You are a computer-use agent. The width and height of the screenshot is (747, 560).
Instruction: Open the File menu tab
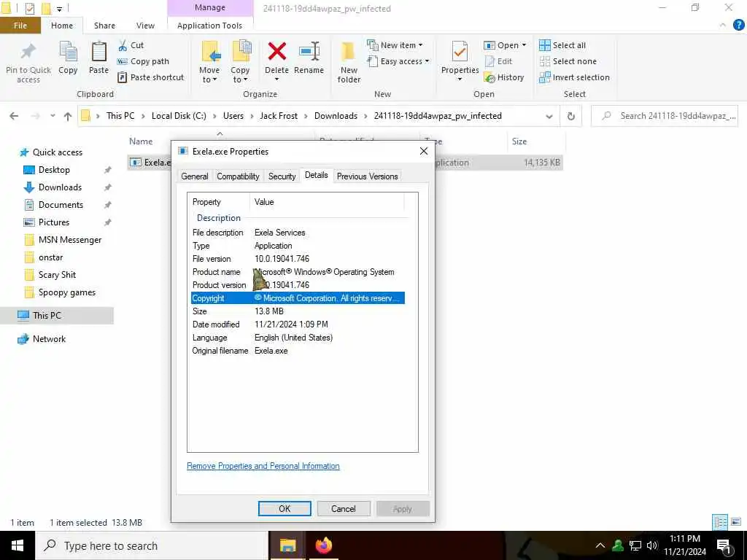click(x=20, y=26)
